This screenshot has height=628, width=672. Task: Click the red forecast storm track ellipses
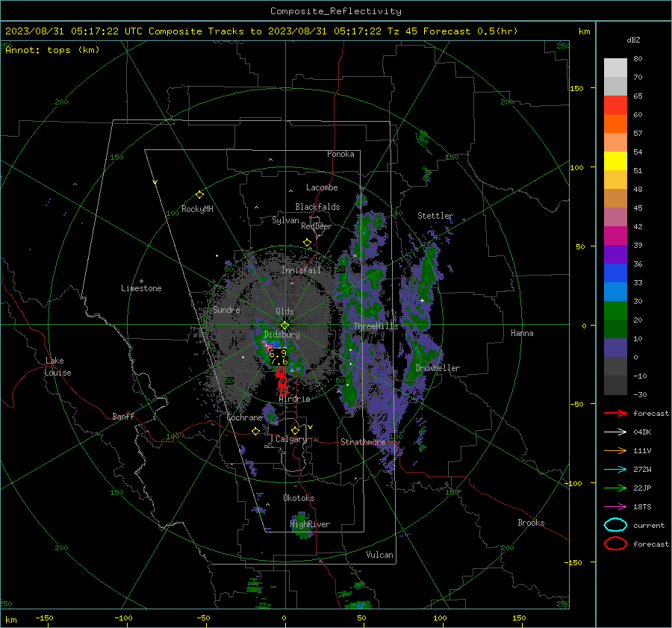point(281,381)
